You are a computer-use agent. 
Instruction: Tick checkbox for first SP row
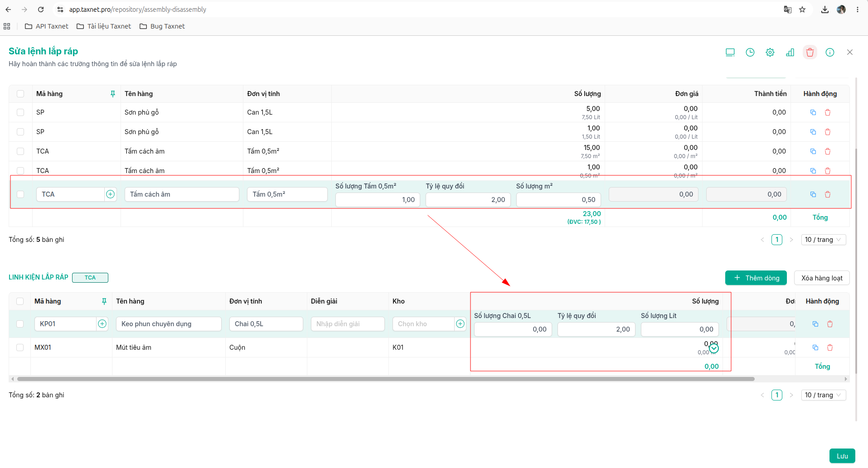click(20, 112)
